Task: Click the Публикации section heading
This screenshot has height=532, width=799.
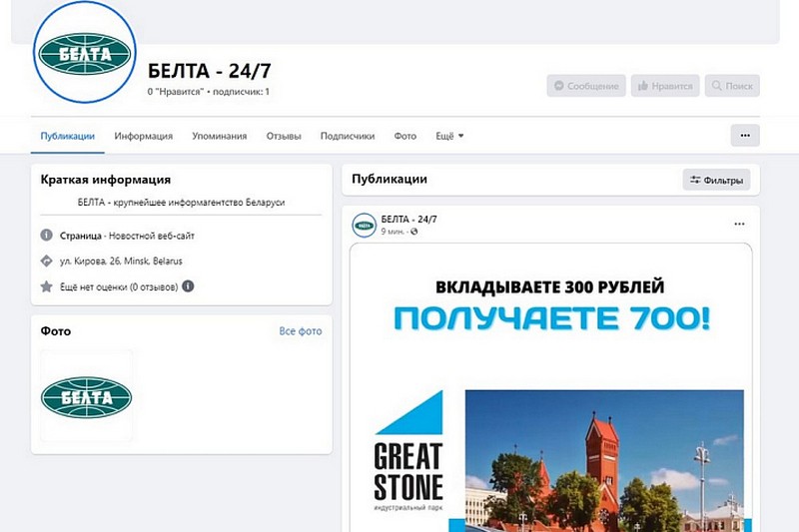Action: pyautogui.click(x=390, y=180)
